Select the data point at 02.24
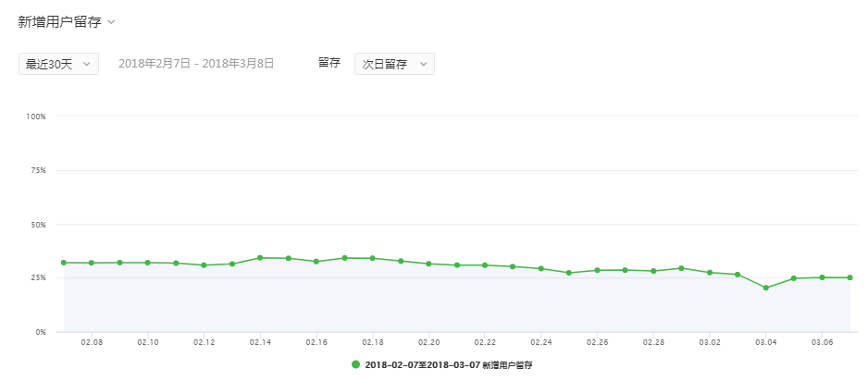This screenshot has height=381, width=868. (541, 268)
